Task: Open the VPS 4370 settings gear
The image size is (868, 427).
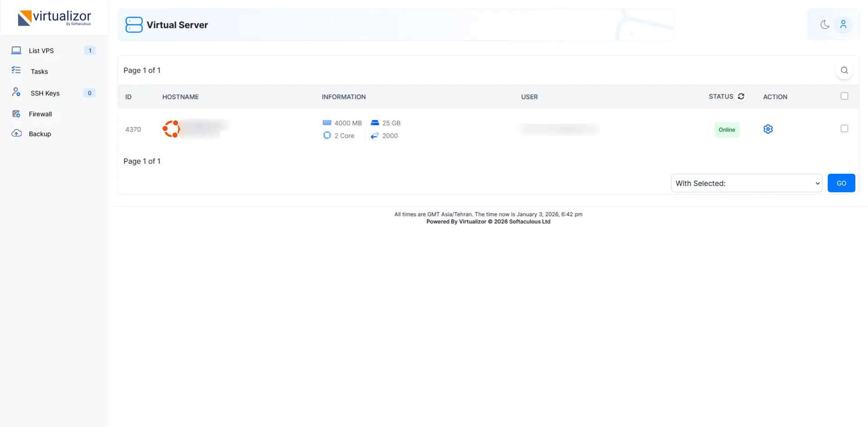Action: [x=768, y=129]
